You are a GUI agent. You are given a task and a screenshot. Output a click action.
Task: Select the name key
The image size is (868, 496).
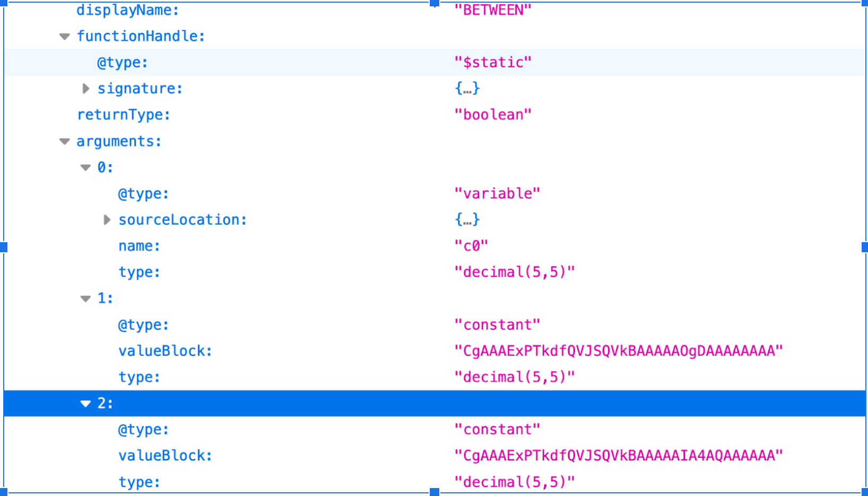139,246
